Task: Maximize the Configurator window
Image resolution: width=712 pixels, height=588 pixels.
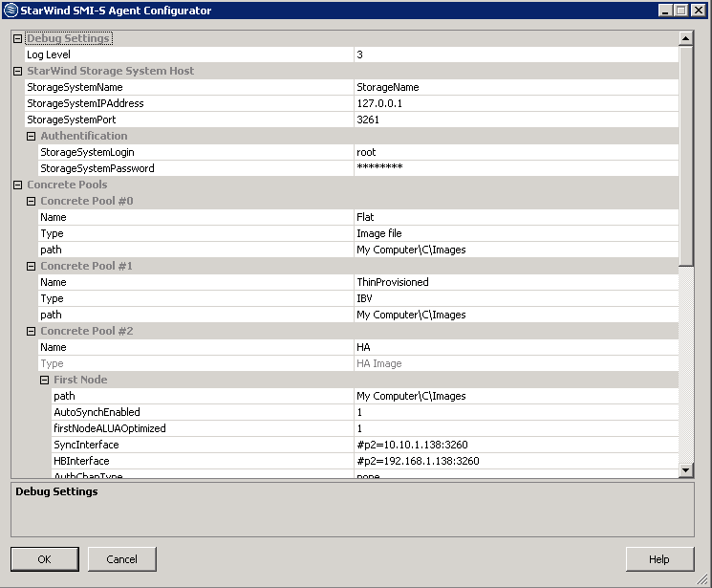Action: tap(681, 10)
